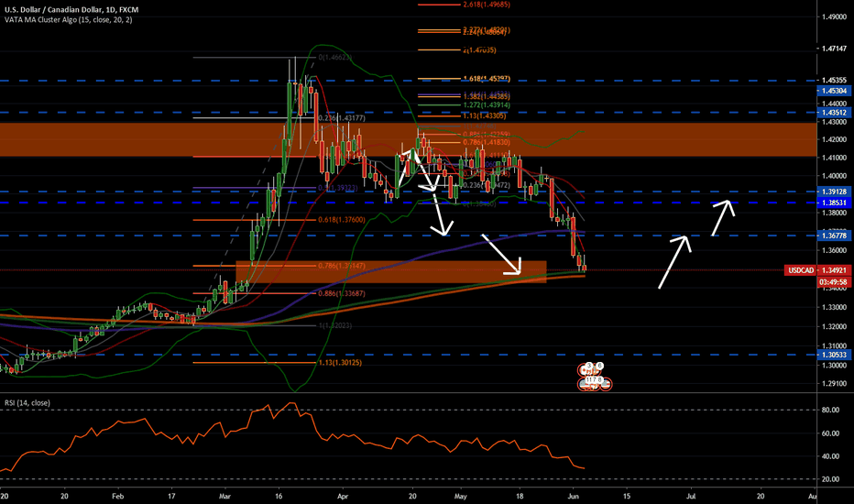Select the 0.886(1.33687) Fibonacci level label
This screenshot has height=504, width=854.
tap(342, 293)
